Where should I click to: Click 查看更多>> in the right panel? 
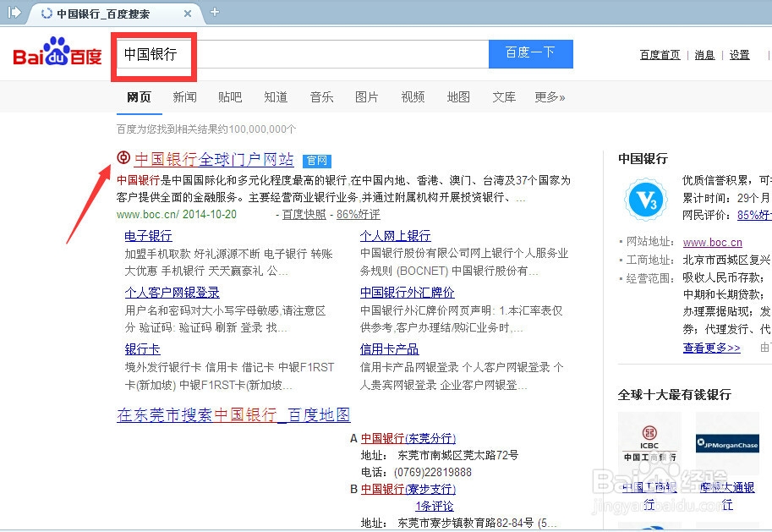(x=711, y=348)
